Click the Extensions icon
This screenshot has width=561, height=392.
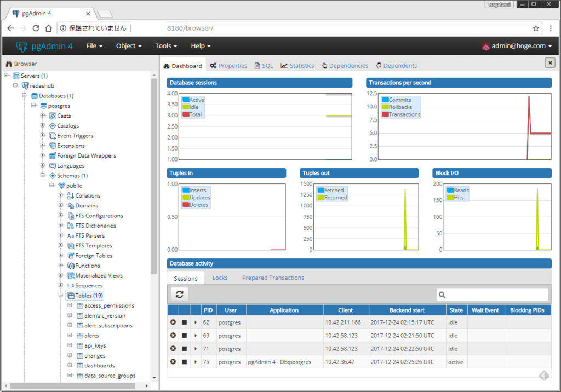click(x=53, y=146)
